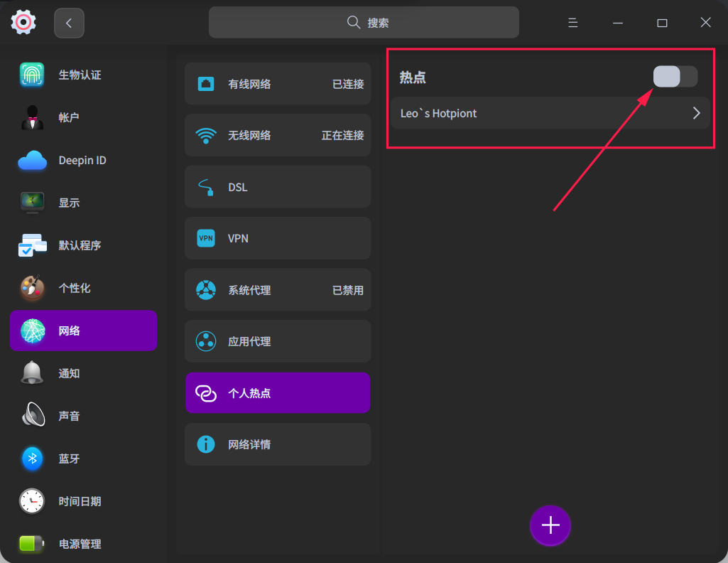Open the 生物认证 fingerprint icon
Viewport: 728px width, 563px height.
click(x=32, y=75)
